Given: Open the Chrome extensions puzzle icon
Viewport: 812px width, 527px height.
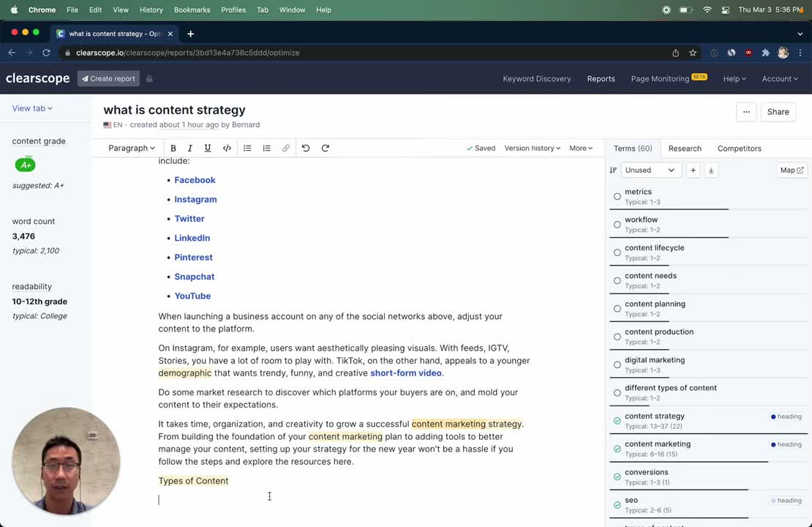Looking at the screenshot, I should pos(766,53).
